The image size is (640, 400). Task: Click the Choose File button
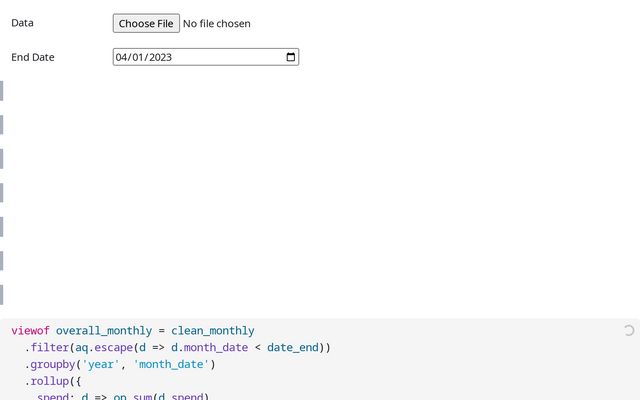point(146,23)
